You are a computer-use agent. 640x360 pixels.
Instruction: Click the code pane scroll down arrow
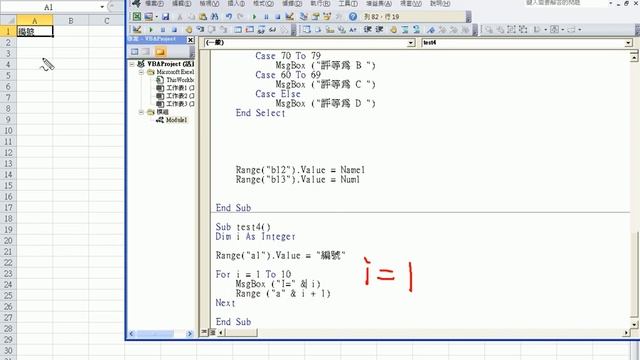(634, 324)
